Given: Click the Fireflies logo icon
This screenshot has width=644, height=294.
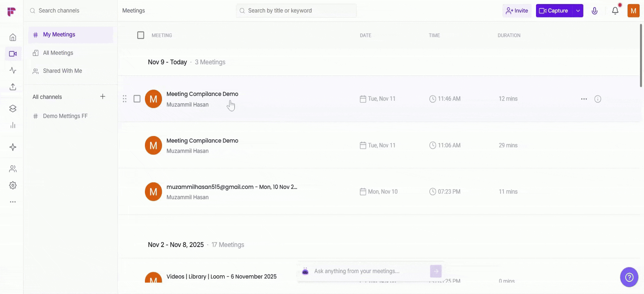Looking at the screenshot, I should pyautogui.click(x=11, y=11).
